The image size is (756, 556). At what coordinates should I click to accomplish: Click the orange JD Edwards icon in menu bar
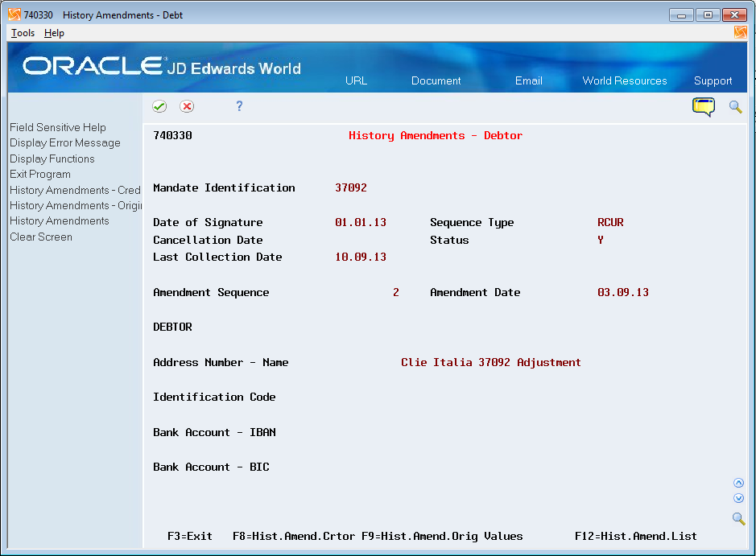740,32
